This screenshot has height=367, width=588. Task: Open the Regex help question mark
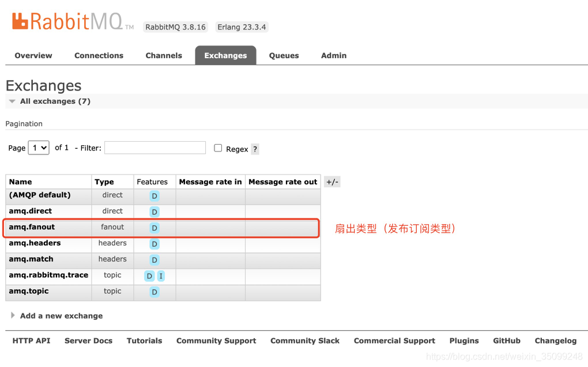click(255, 149)
